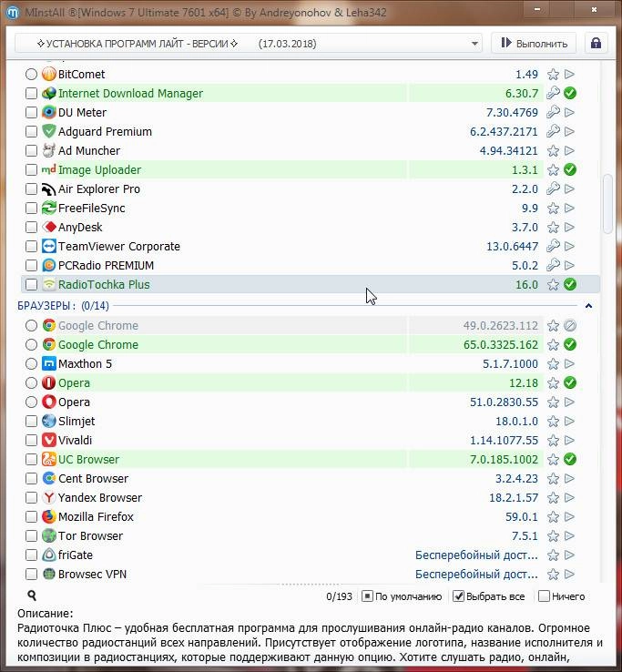The image size is (622, 672).
Task: Click the key icon for Air Explorer Pro
Action: coord(553,188)
